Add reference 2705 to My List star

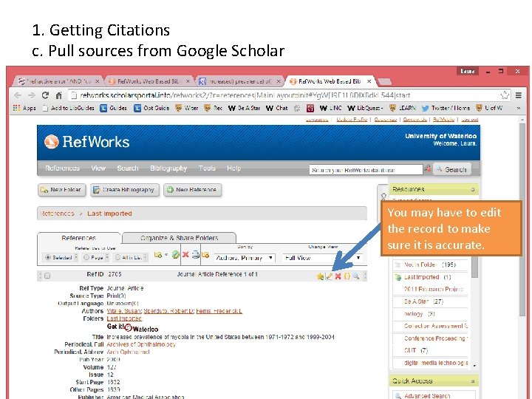(320, 276)
